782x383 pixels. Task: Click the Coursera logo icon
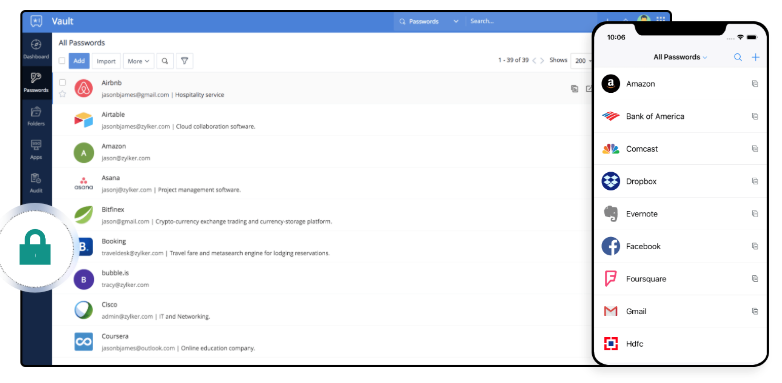coord(84,342)
